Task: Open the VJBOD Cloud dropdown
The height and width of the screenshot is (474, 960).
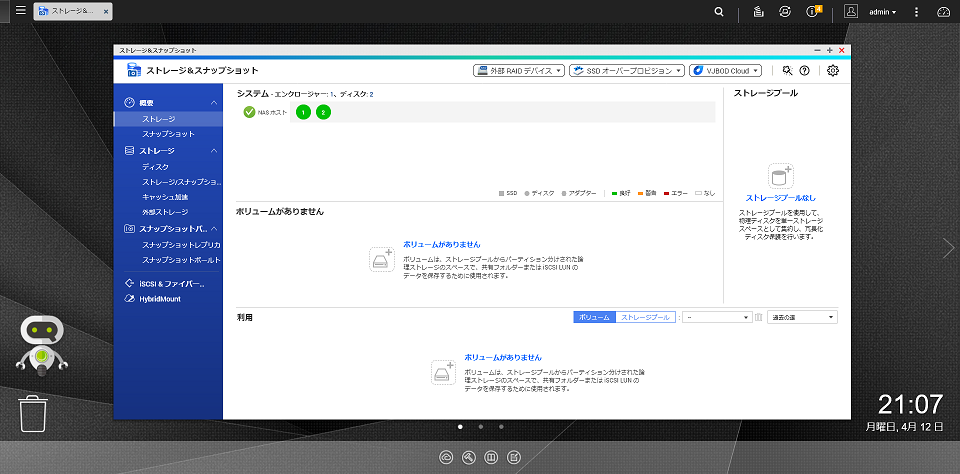Action: tap(726, 70)
